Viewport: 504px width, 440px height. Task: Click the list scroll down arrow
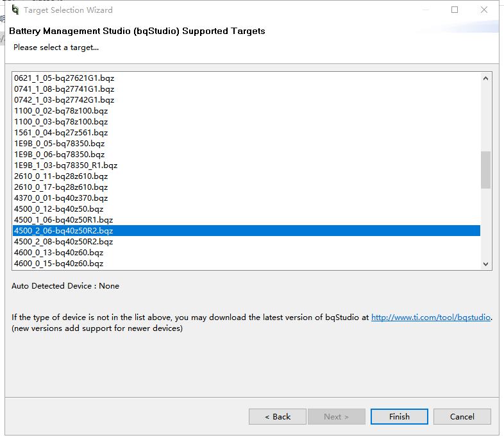coord(485,264)
